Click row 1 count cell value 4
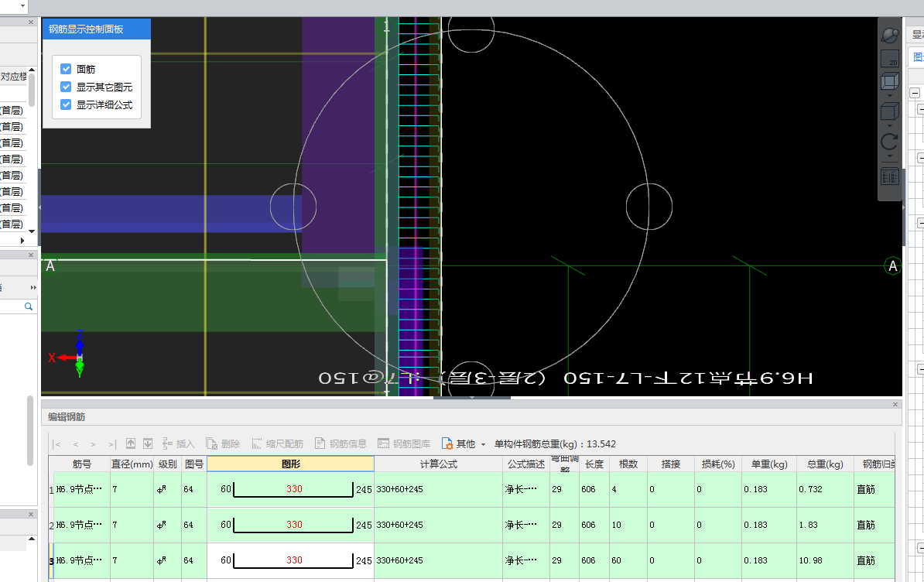Screen dimensions: 924x582 pyautogui.click(x=628, y=490)
